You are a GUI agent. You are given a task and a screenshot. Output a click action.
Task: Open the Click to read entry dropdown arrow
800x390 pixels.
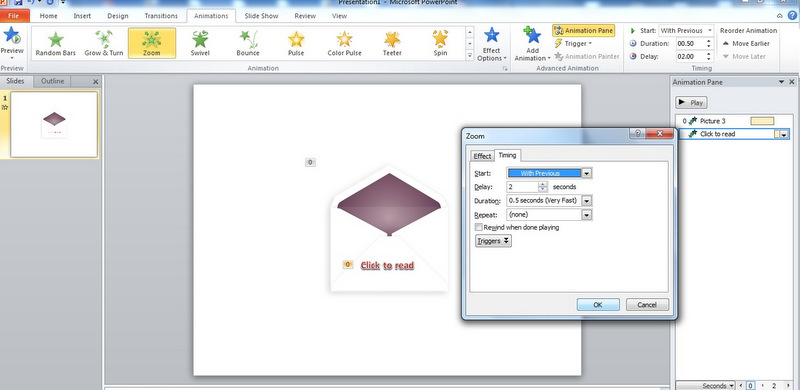pyautogui.click(x=784, y=134)
